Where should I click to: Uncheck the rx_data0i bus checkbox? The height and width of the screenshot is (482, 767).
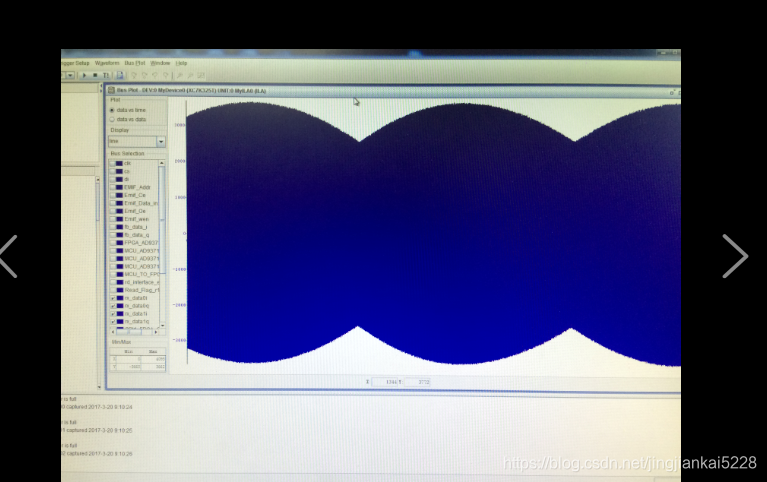[x=113, y=298]
